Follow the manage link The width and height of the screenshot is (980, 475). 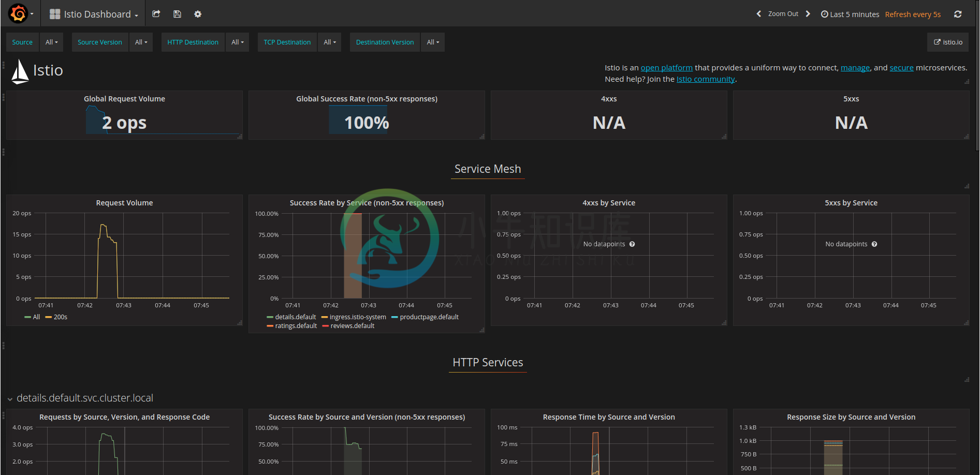click(855, 68)
